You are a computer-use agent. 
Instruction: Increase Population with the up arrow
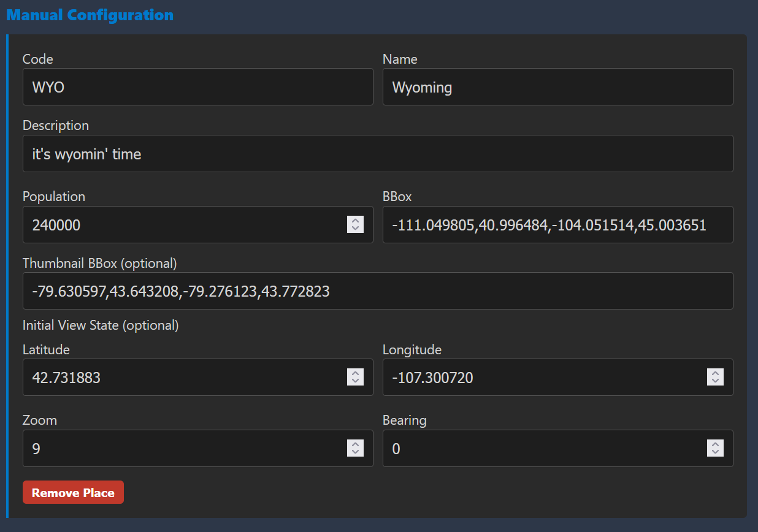pos(355,221)
